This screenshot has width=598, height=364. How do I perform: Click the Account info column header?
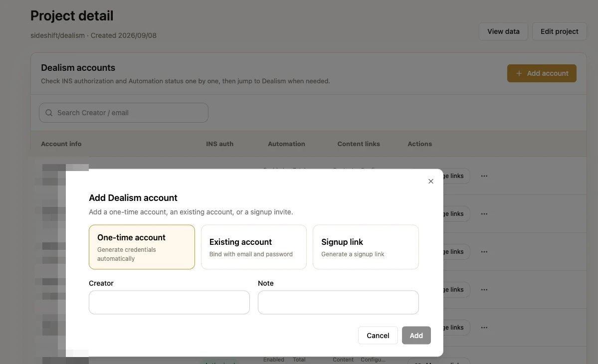pyautogui.click(x=61, y=144)
